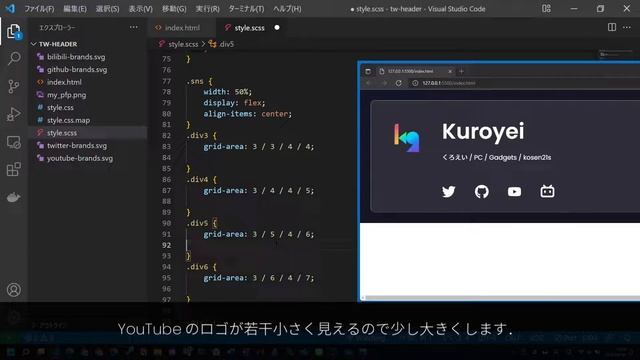Click the VS Code logo in title bar

(10, 8)
